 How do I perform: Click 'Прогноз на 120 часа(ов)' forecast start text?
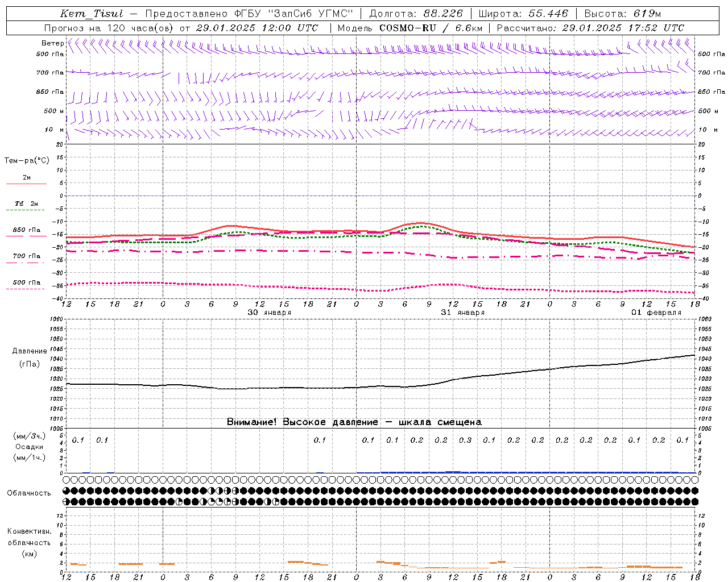click(109, 28)
